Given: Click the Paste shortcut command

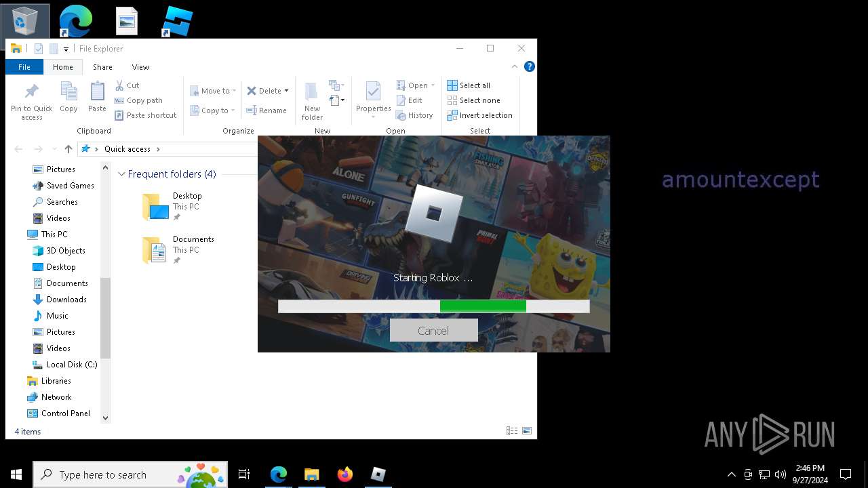Looking at the screenshot, I should pos(145,115).
